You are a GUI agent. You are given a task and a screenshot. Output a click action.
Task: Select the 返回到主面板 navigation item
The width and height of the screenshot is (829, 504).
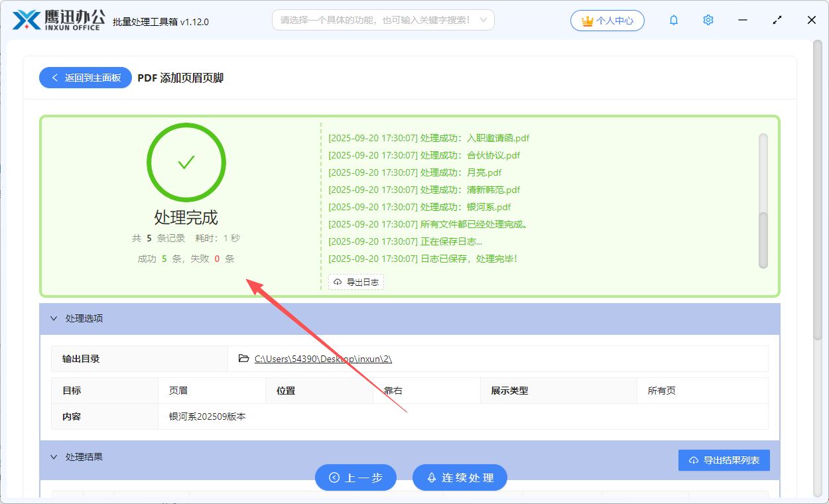85,78
